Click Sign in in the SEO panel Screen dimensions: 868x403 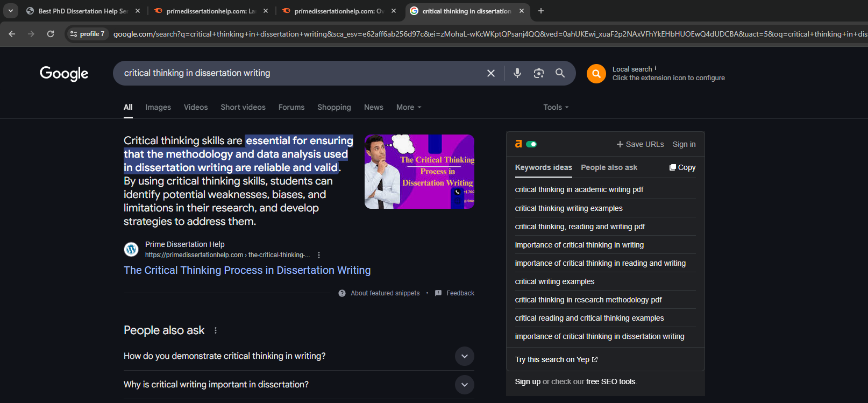[x=684, y=144]
